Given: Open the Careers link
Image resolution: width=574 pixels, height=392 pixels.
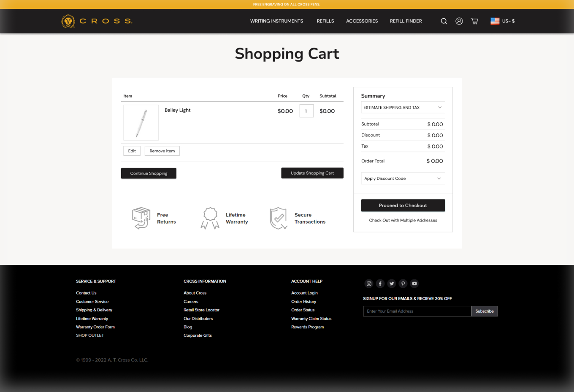Looking at the screenshot, I should (191, 302).
